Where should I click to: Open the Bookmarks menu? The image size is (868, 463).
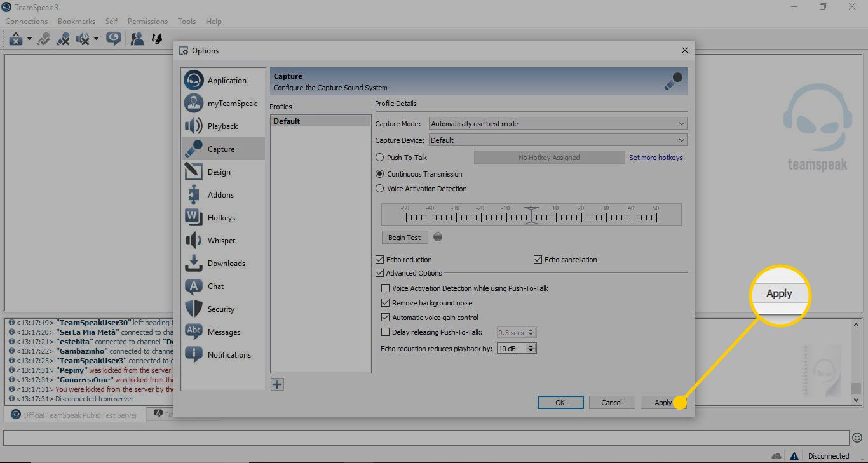76,22
